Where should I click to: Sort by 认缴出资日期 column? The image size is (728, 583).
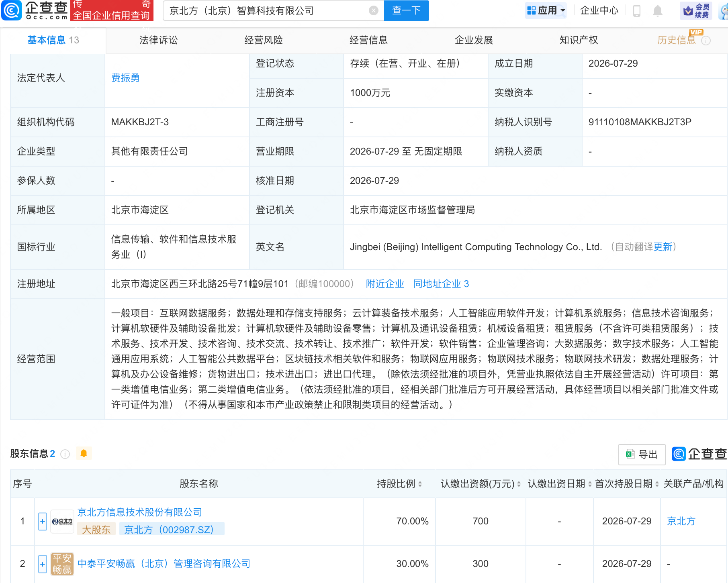(590, 484)
